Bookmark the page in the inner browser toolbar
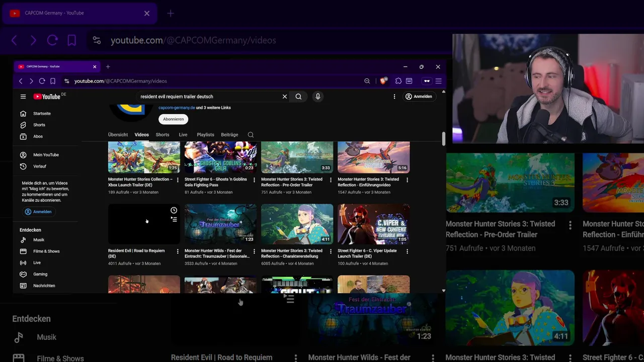 coord(52,81)
